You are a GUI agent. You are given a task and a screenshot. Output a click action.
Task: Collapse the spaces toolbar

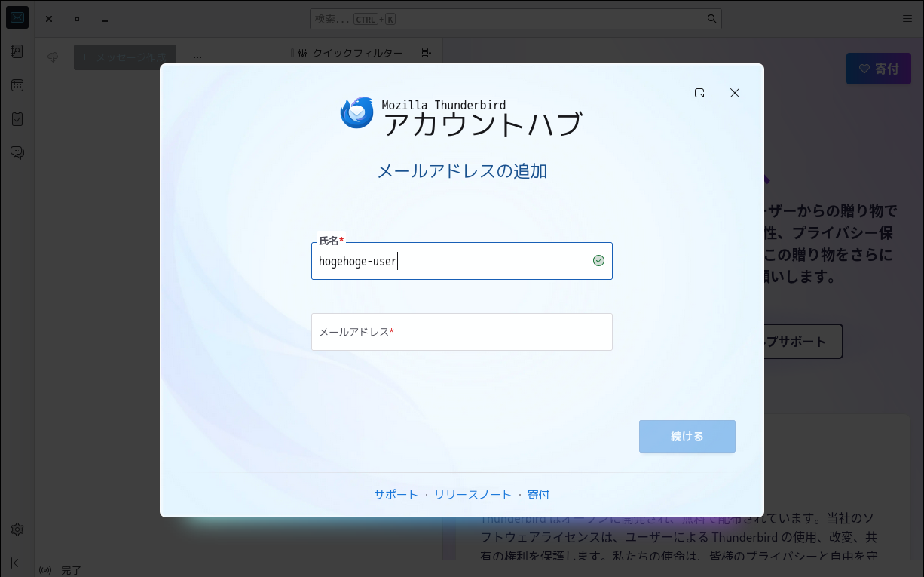[17, 563]
